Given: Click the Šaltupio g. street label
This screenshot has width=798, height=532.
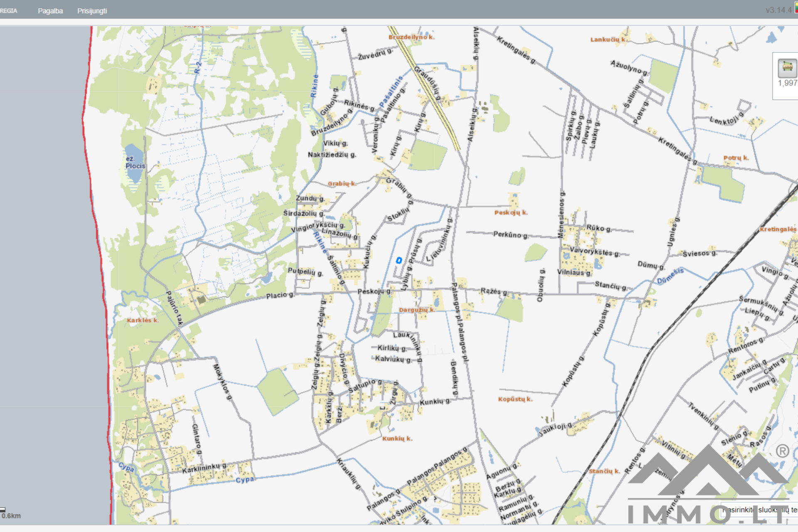Looking at the screenshot, I should (x=365, y=385).
